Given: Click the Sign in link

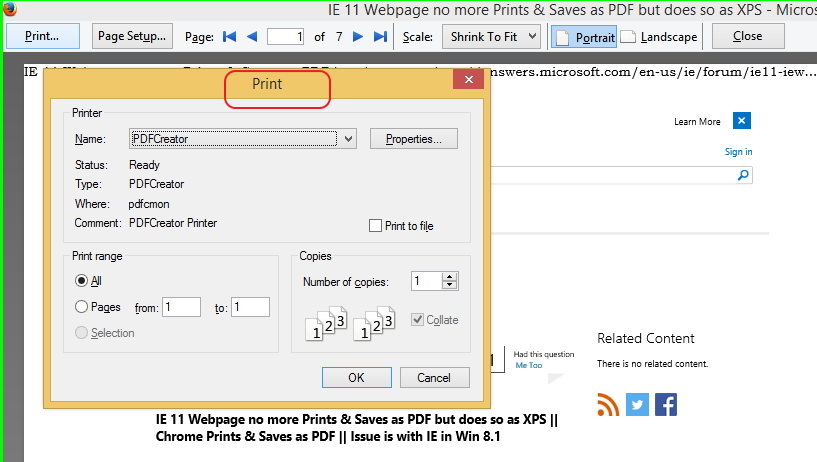Looking at the screenshot, I should [x=738, y=152].
